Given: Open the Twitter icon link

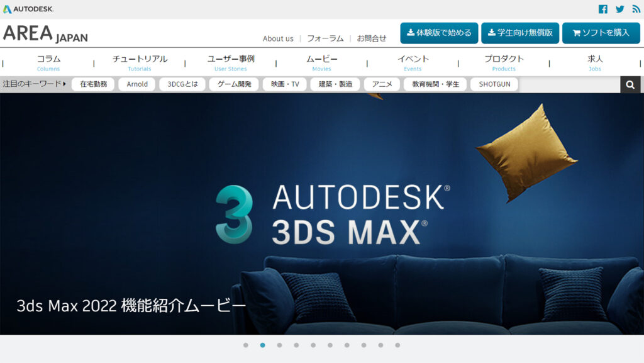Looking at the screenshot, I should (619, 9).
